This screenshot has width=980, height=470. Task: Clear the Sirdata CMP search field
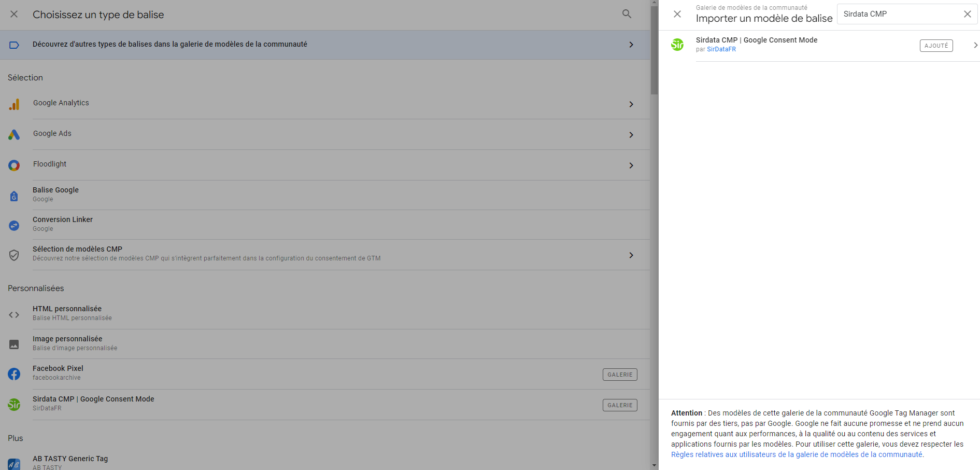click(967, 14)
